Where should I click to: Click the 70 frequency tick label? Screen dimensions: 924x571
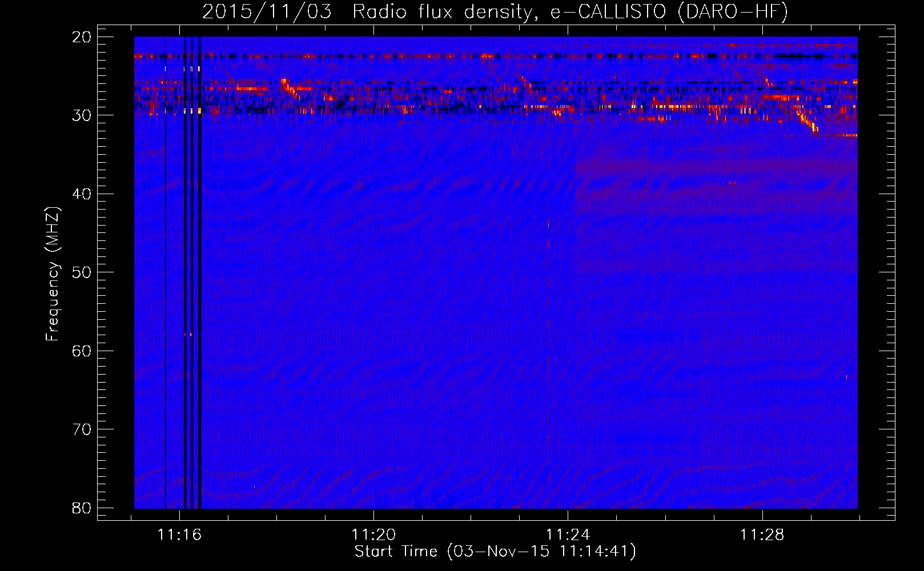pyautogui.click(x=82, y=429)
